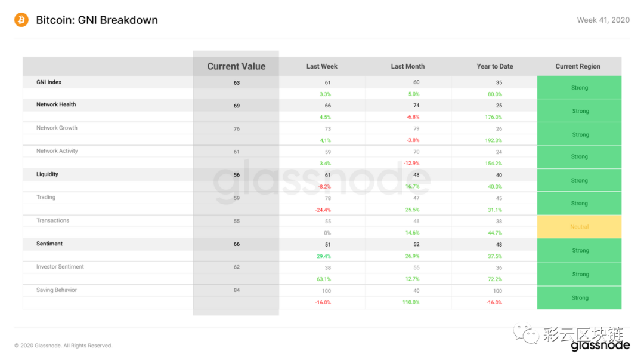Viewport: 644px width, 363px height.
Task: Select the Current Value column header
Action: pyautogui.click(x=236, y=66)
